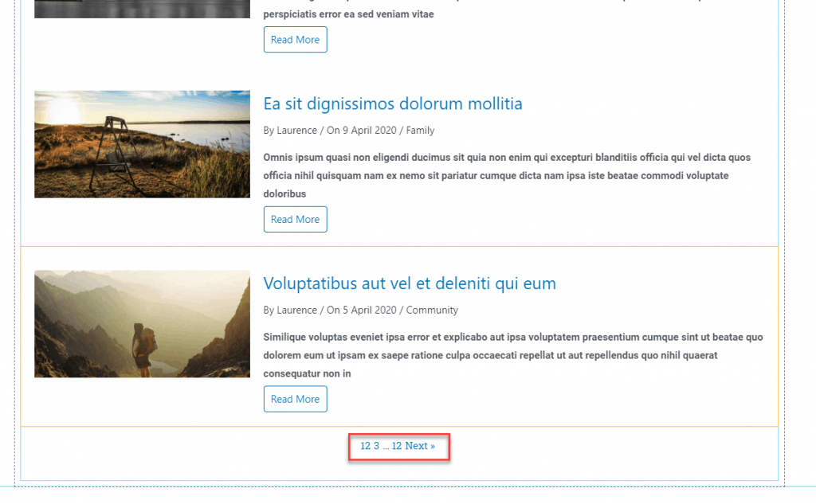Click author Laurence on the 5 April post
Screen dimensions: 816x504
[296, 311]
